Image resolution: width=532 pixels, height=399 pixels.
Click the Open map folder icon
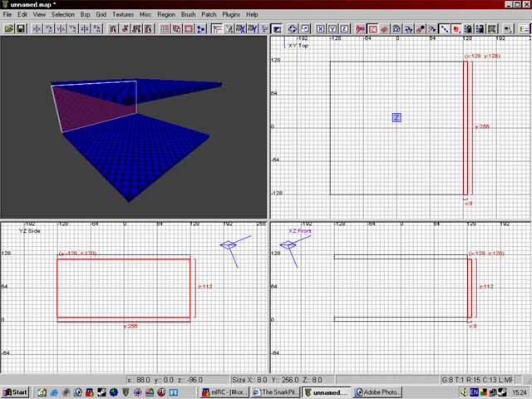[x=9, y=28]
